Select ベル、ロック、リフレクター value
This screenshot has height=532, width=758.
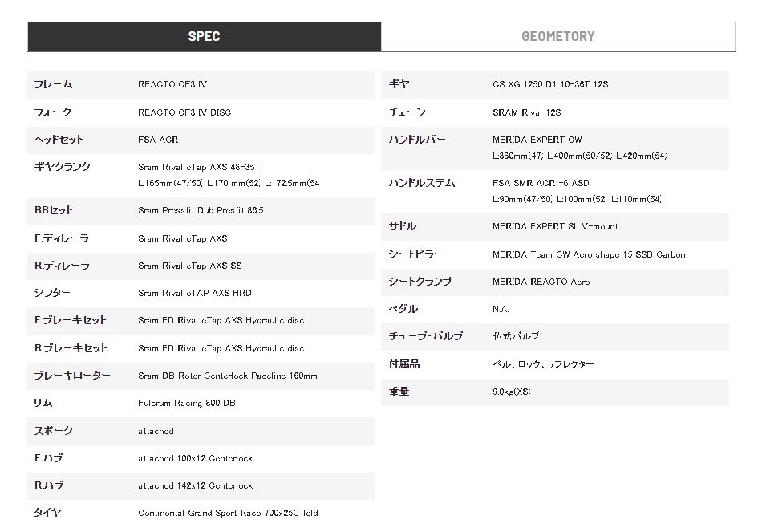coord(544,363)
